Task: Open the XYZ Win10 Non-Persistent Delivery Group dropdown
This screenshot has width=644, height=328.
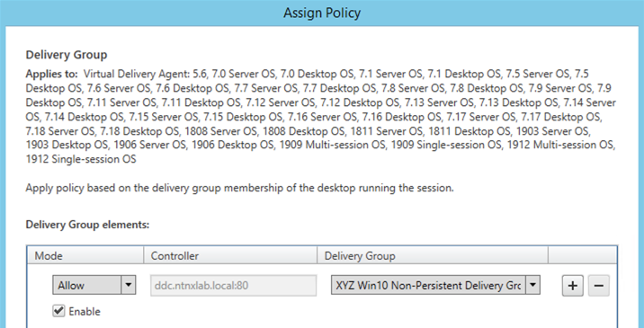Action: click(x=435, y=285)
